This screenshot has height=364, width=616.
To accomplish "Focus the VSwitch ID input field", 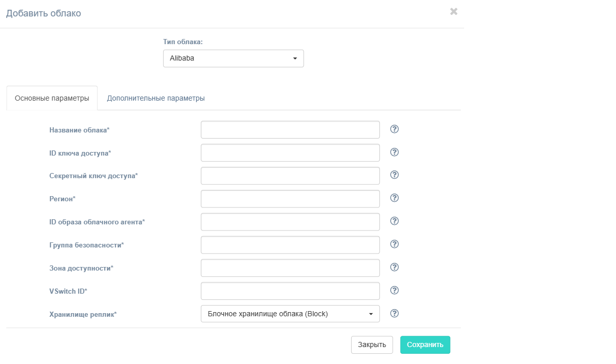I will point(290,291).
